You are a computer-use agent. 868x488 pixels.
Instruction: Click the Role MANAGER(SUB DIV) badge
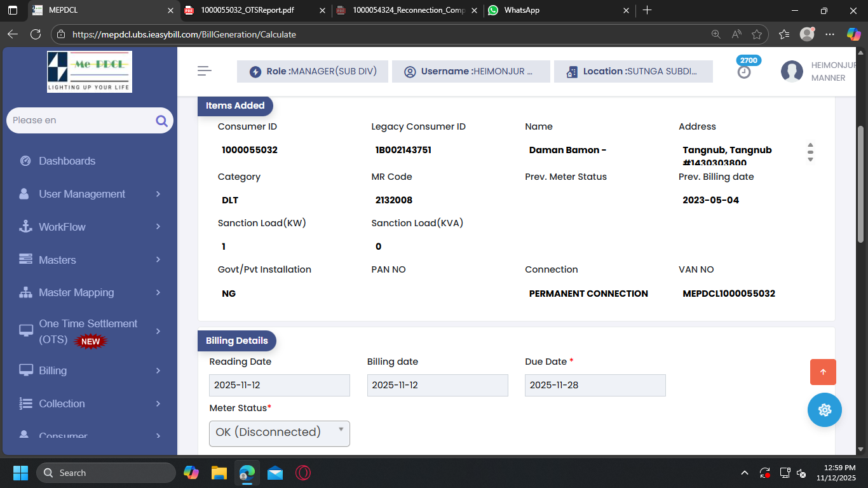point(313,72)
